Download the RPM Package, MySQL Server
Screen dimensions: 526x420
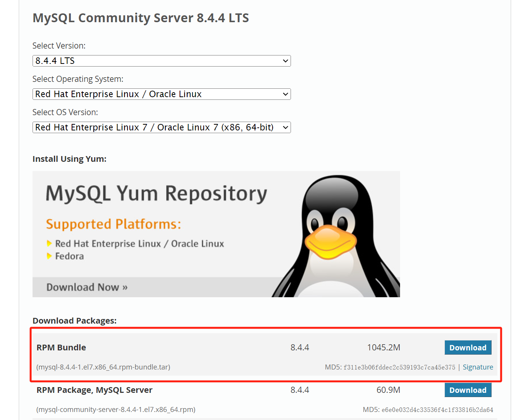(467, 390)
